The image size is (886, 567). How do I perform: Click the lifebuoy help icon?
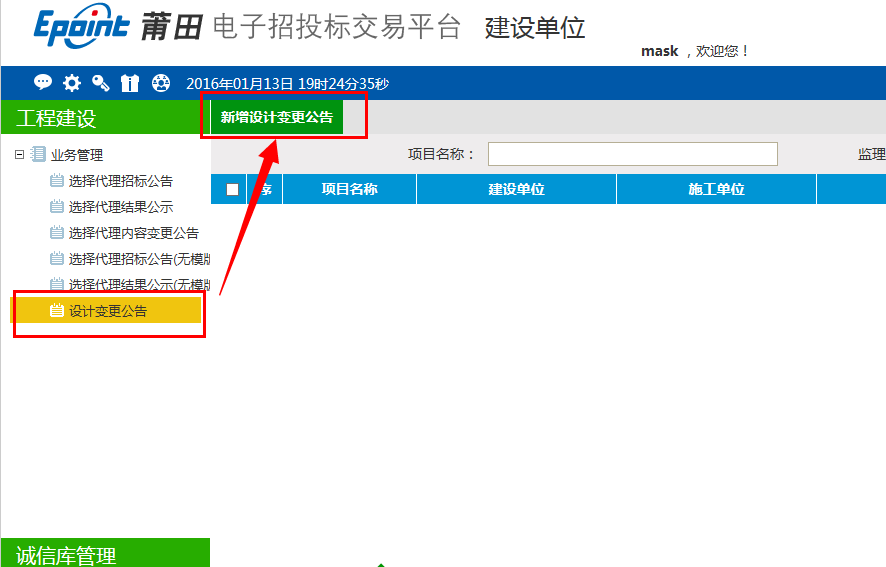[x=160, y=83]
